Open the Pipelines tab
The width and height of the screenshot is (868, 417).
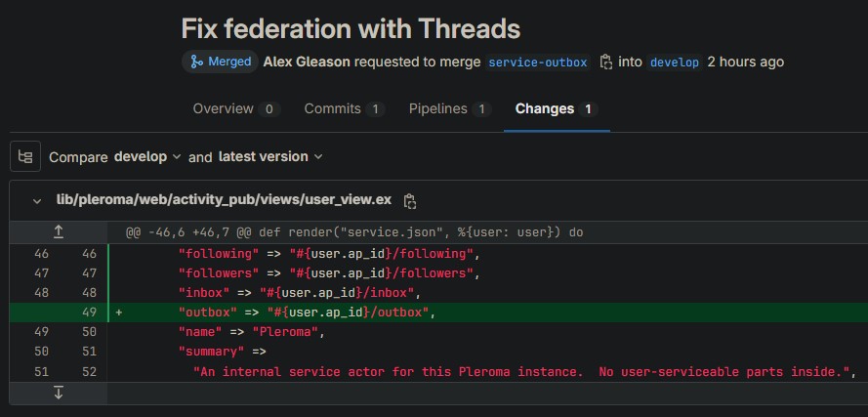[x=449, y=109]
